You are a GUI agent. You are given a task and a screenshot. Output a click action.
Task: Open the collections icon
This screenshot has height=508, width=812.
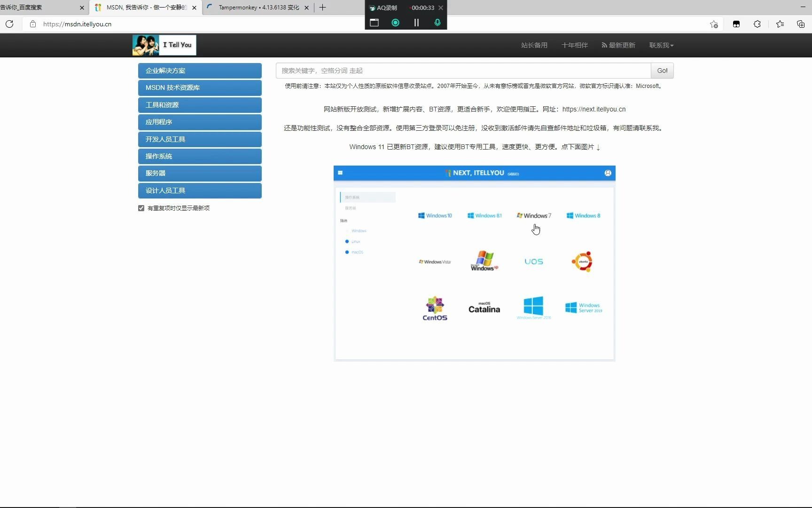(x=801, y=24)
